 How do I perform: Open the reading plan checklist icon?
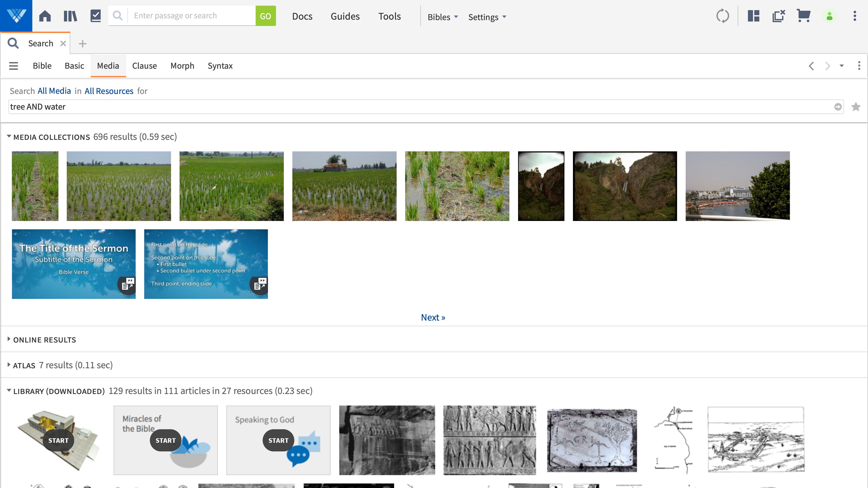[96, 16]
